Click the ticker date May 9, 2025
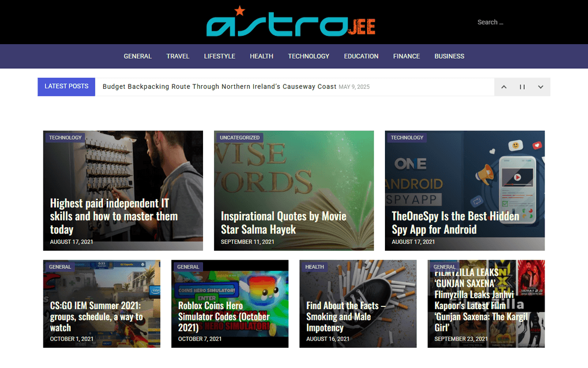 tap(354, 87)
